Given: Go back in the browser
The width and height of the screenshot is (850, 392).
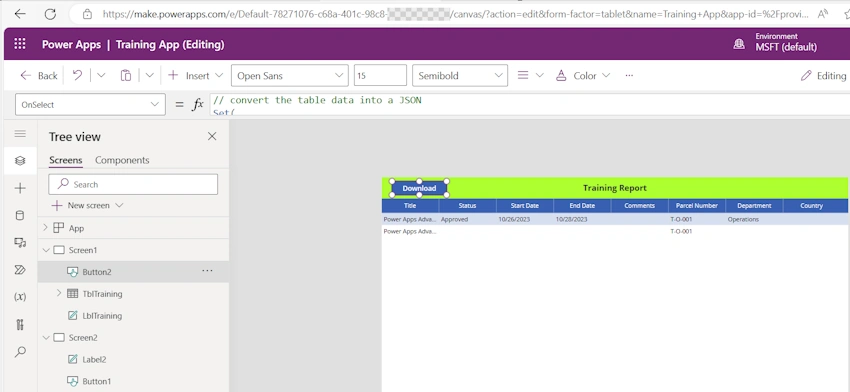Looking at the screenshot, I should 20,14.
